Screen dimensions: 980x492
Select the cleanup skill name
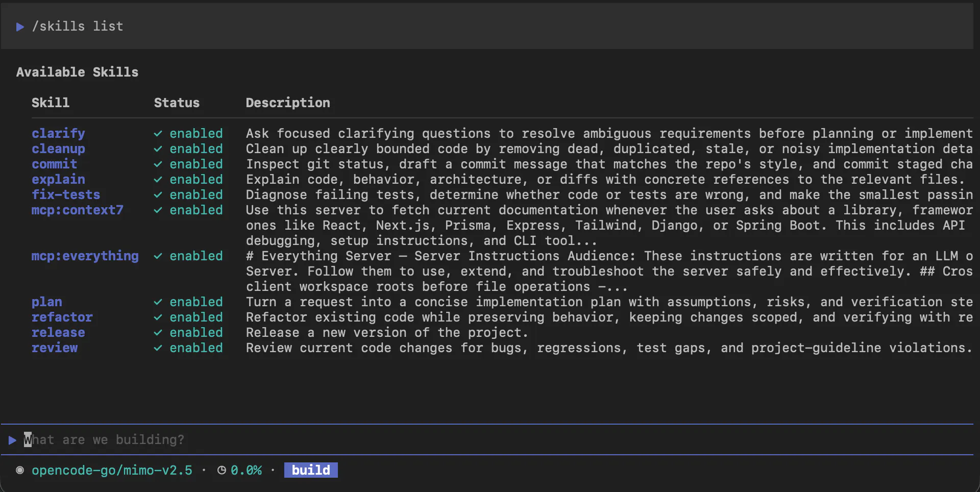click(58, 149)
